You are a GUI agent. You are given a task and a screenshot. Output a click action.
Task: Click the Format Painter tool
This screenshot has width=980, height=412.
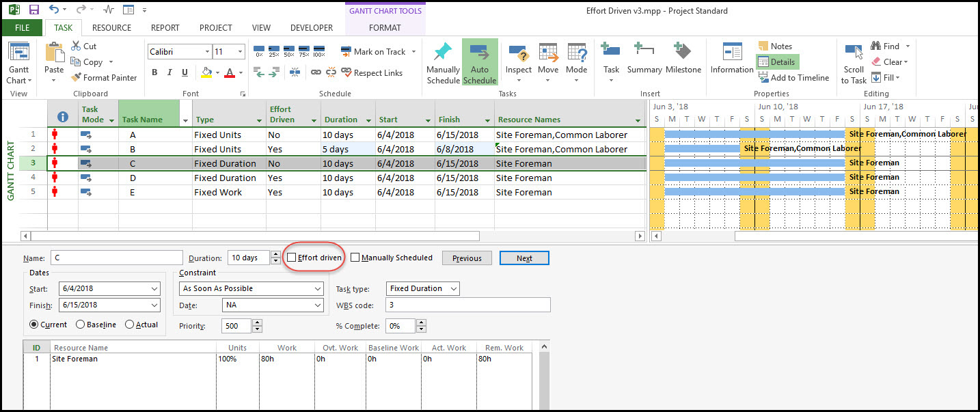tap(104, 77)
